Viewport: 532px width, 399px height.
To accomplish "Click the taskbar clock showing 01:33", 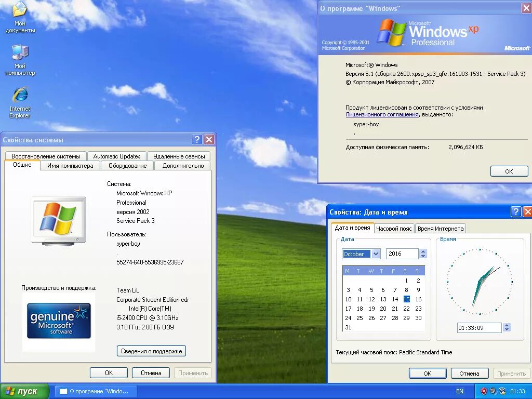I will (518, 391).
